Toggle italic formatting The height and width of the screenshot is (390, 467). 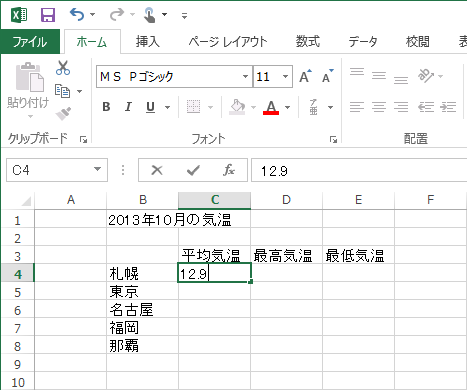(128, 107)
